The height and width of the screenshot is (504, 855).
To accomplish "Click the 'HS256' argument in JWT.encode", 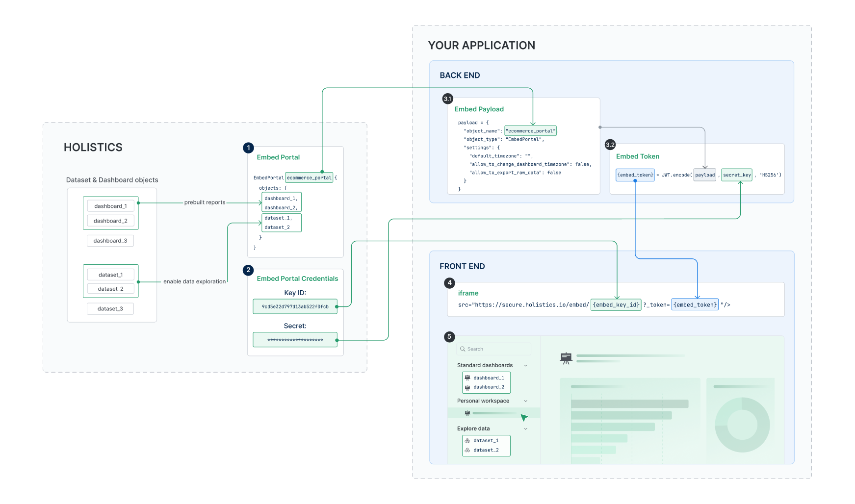I will [770, 175].
